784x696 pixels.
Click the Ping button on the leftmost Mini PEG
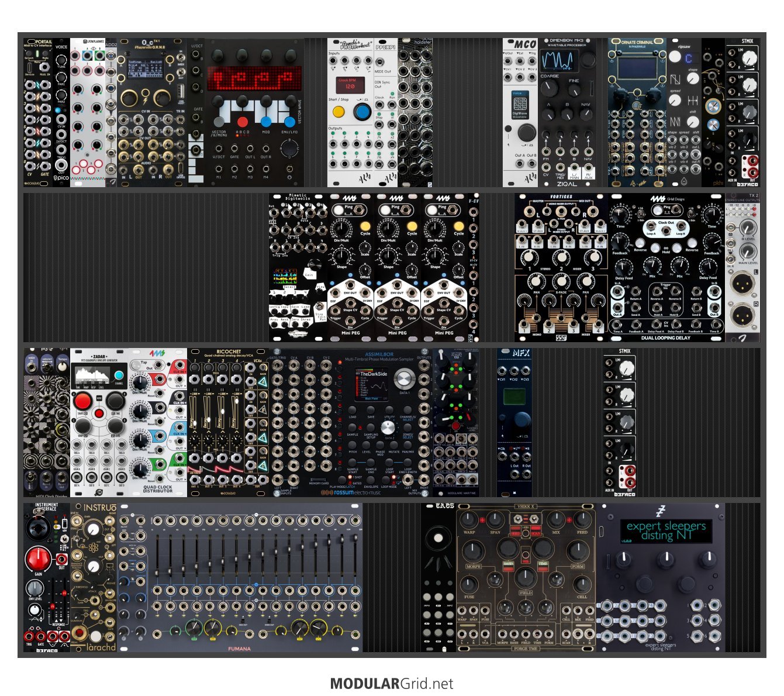click(x=337, y=210)
